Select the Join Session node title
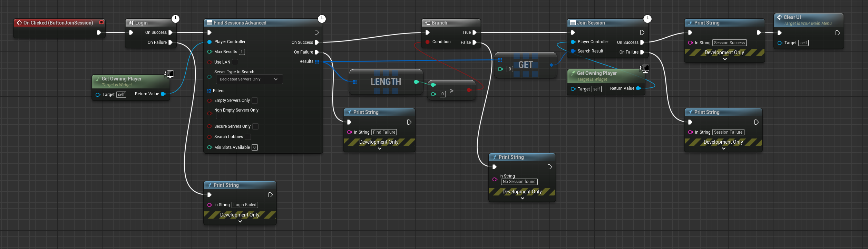The image size is (868, 249). (591, 23)
